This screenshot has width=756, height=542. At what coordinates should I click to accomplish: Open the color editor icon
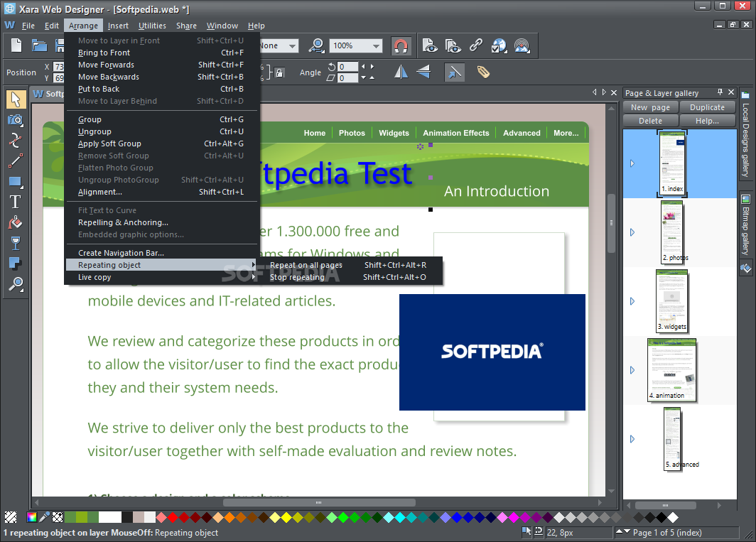pos(32,517)
